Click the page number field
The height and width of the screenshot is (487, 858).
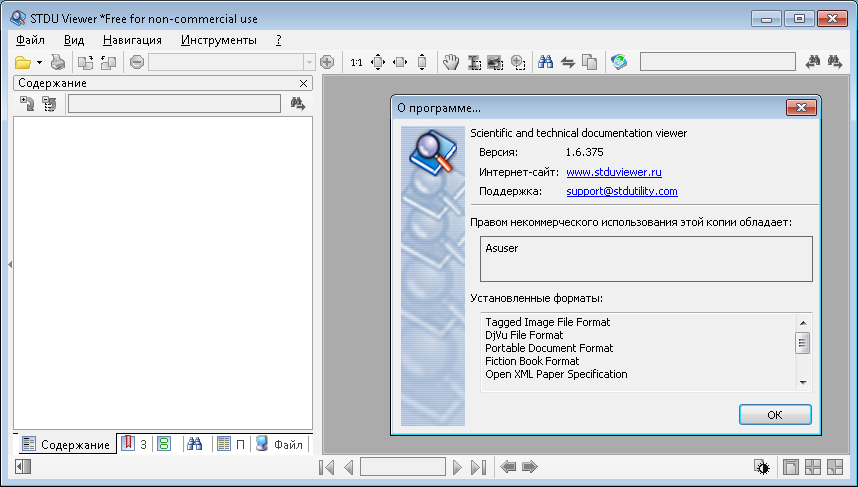click(403, 467)
